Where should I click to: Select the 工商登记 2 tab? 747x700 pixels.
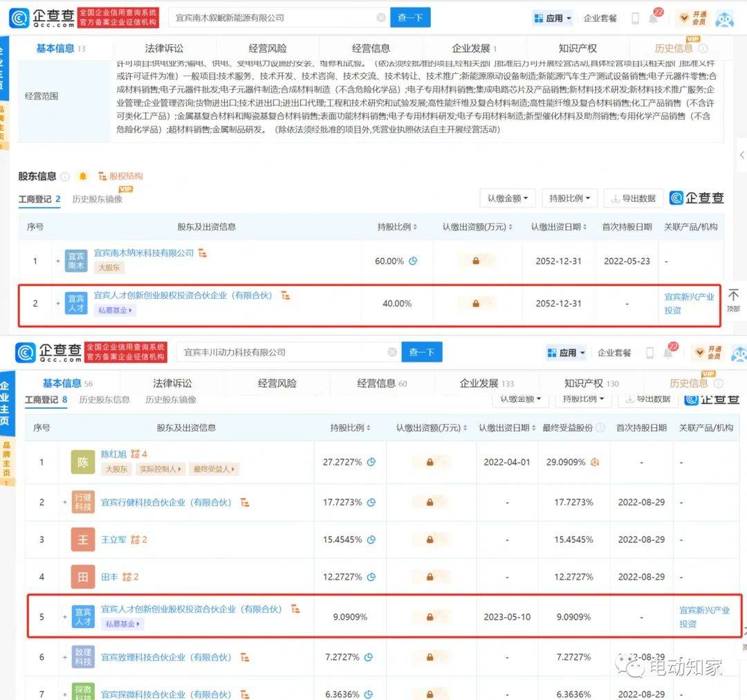pos(39,199)
